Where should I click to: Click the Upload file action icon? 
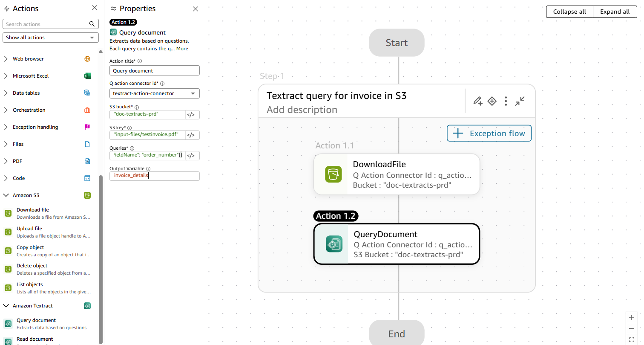pyautogui.click(x=8, y=232)
